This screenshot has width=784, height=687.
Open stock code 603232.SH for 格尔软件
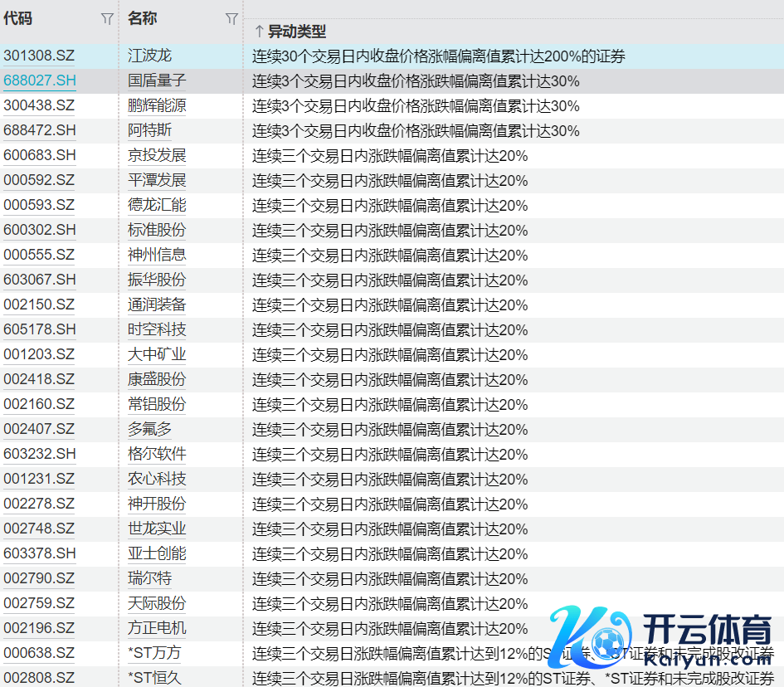(40, 454)
